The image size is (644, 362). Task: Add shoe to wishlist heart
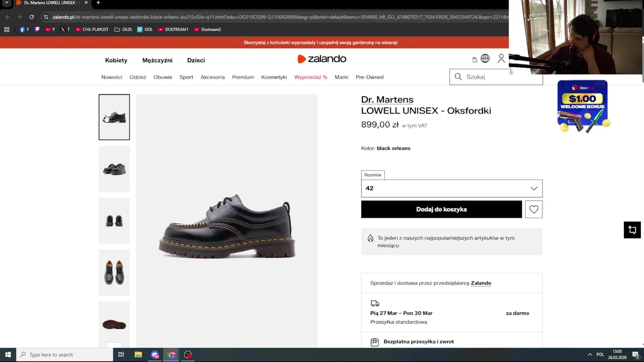534,209
